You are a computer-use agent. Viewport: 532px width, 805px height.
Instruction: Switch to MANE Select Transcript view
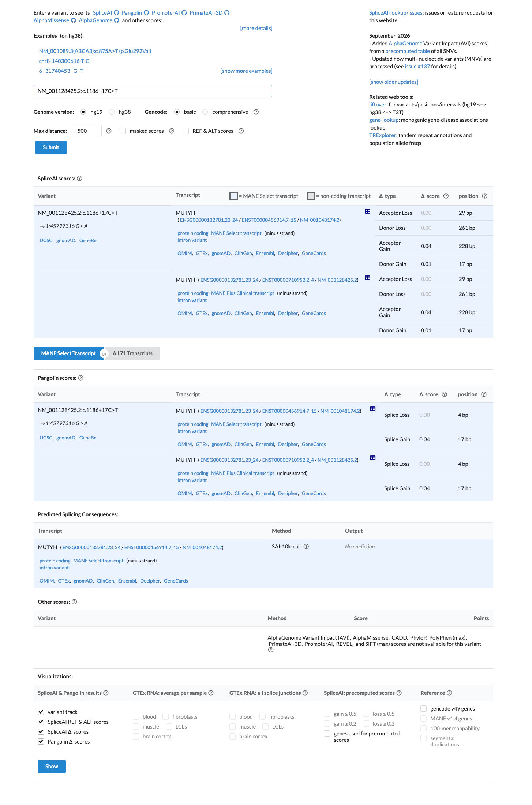68,353
